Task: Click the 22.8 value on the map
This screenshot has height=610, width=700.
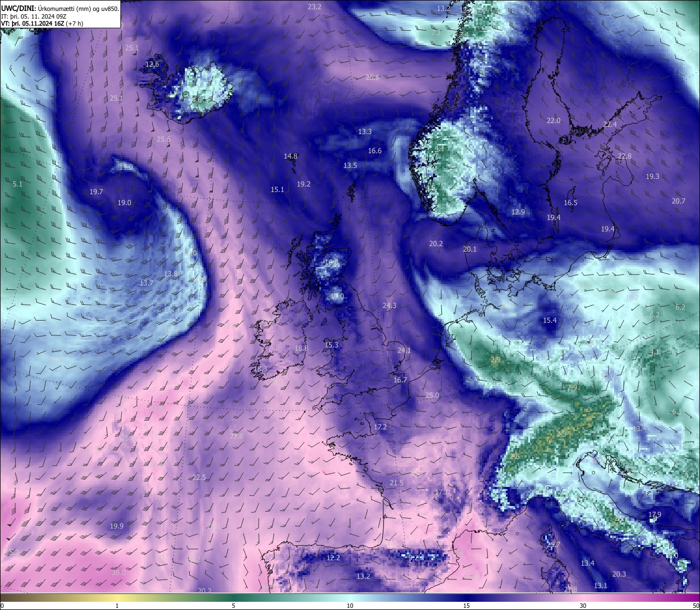Action: pos(625,156)
